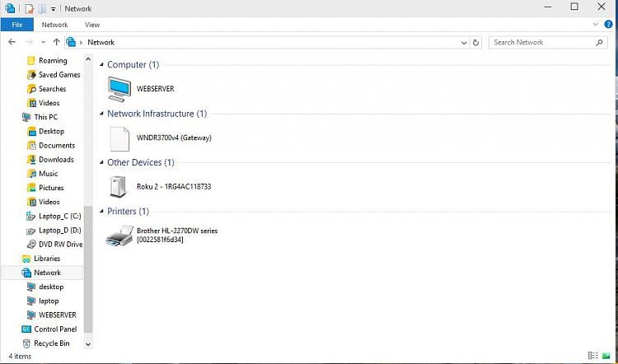The width and height of the screenshot is (618, 364).
Task: Select WEBSERVER under Network tree
Action: [x=58, y=315]
